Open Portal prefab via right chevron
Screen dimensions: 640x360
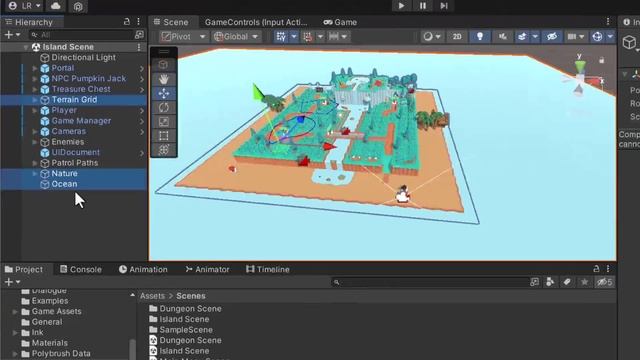142,68
